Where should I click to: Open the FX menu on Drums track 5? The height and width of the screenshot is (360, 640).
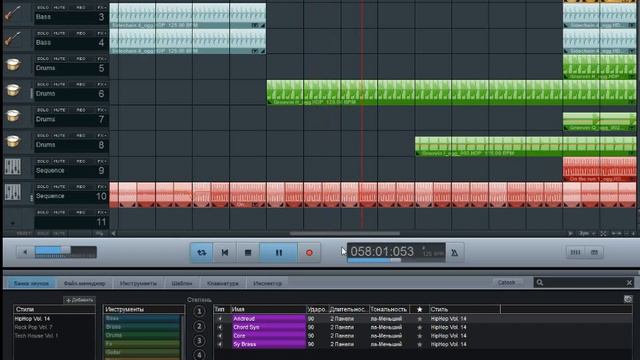point(102,59)
